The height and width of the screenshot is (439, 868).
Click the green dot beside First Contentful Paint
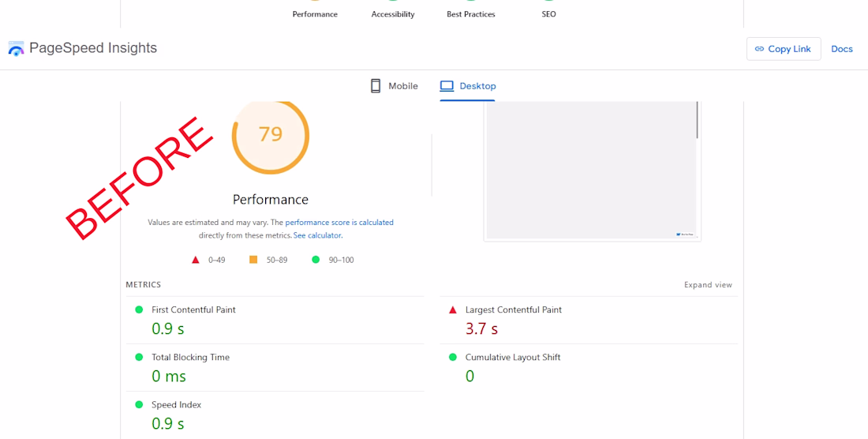click(x=139, y=310)
